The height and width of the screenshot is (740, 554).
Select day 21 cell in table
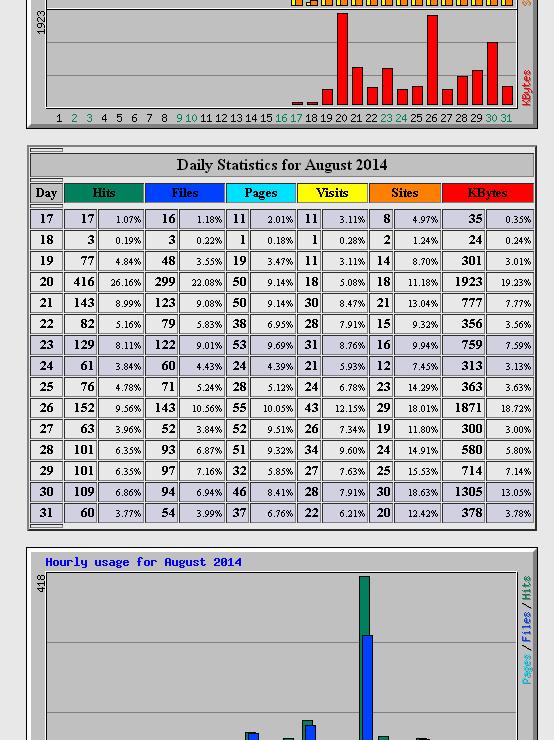[x=46, y=303]
